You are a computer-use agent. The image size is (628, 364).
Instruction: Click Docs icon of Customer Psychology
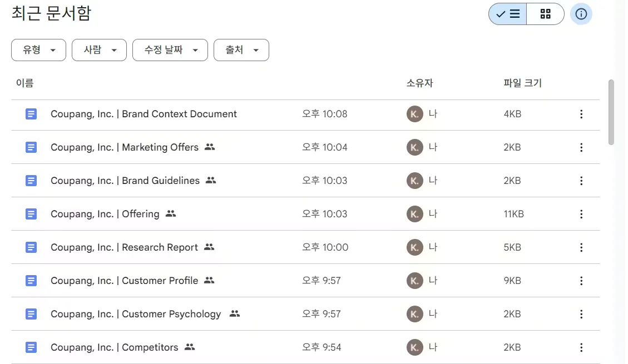pyautogui.click(x=31, y=314)
